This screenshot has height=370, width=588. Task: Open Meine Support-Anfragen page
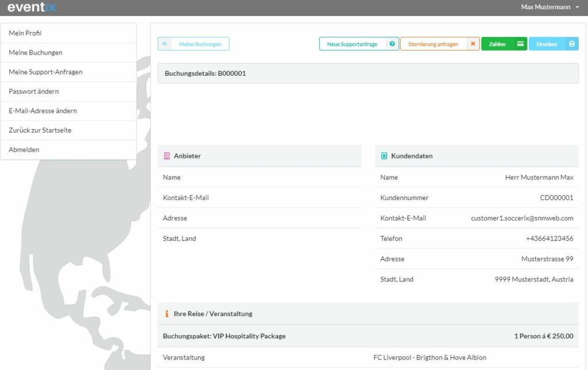click(x=45, y=72)
